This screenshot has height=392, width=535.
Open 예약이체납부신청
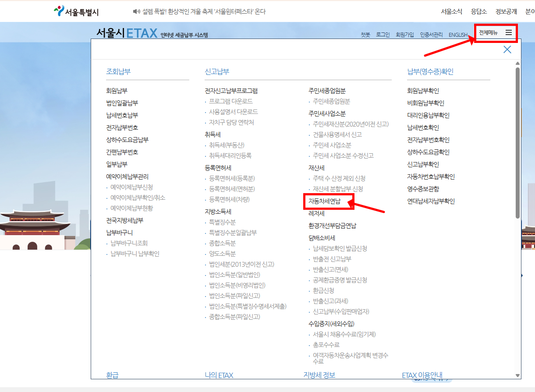[x=131, y=187]
